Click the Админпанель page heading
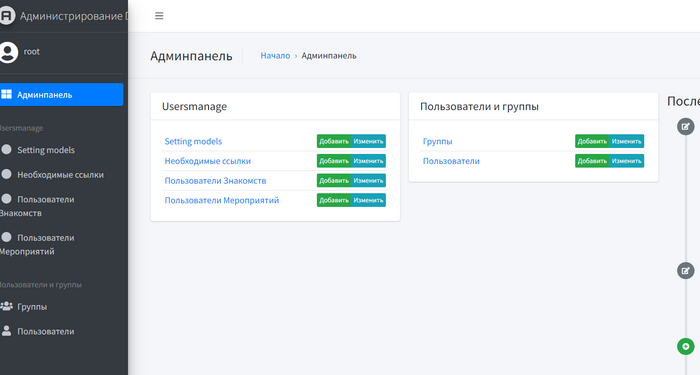Viewport: 700px width, 375px height. [191, 56]
